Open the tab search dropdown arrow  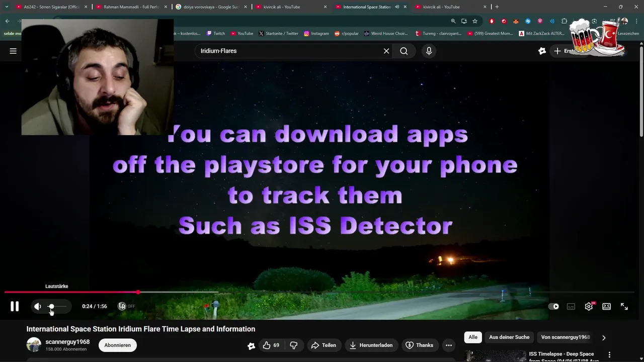click(7, 7)
